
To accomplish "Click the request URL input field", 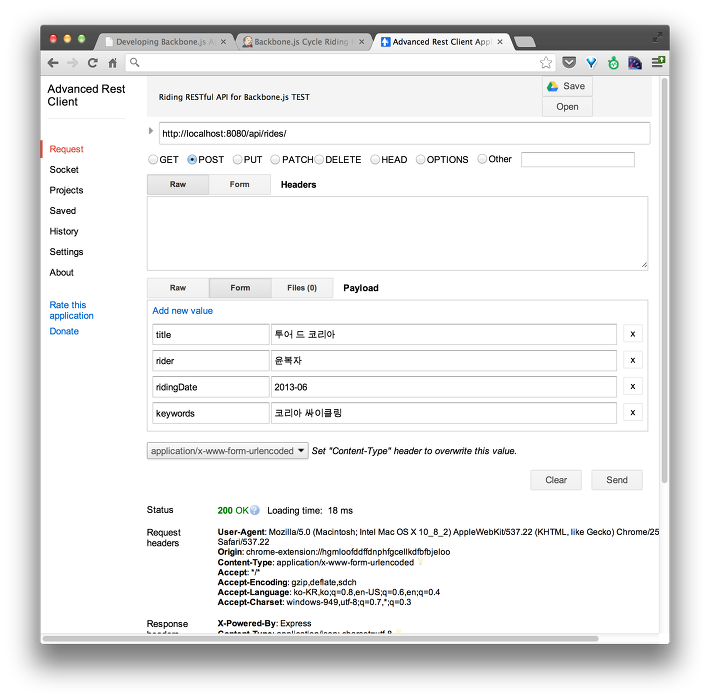I will (404, 134).
